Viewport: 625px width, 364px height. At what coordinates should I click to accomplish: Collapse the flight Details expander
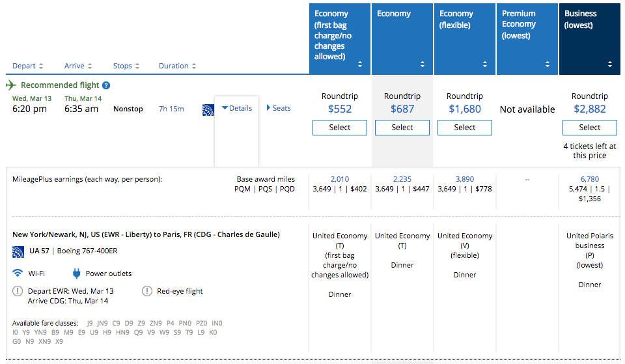[237, 108]
